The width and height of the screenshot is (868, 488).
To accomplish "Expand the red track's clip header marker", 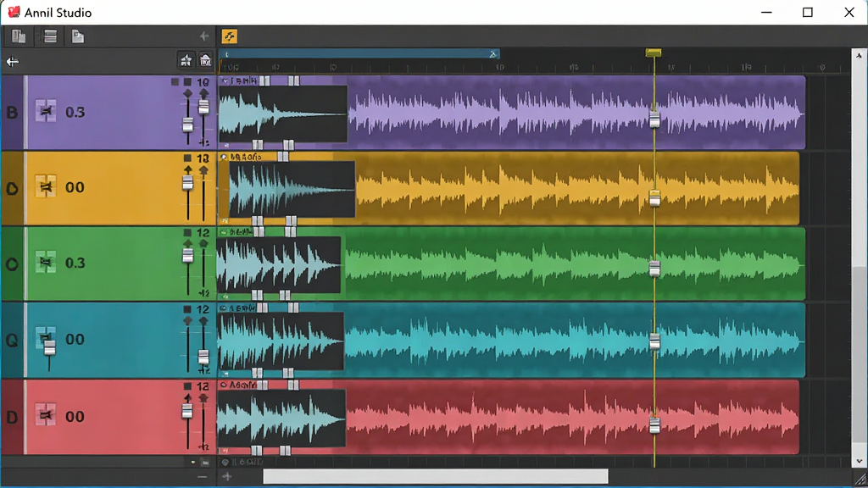I will point(224,385).
